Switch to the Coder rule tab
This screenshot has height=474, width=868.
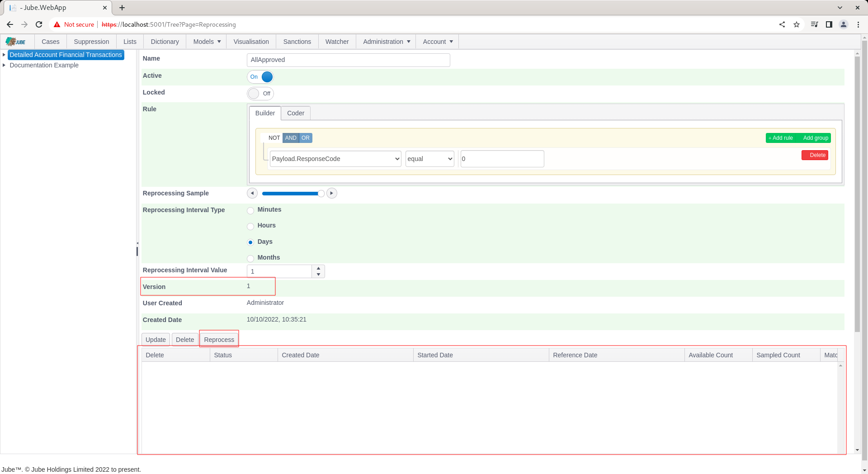[x=296, y=113]
